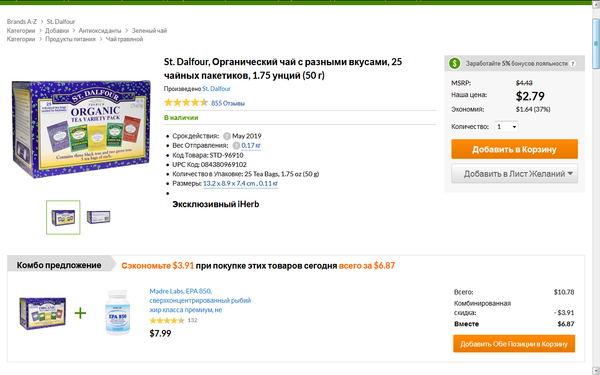Open the Количество quantity dropdown
Viewport: 600px width, 375px height.
click(x=506, y=127)
